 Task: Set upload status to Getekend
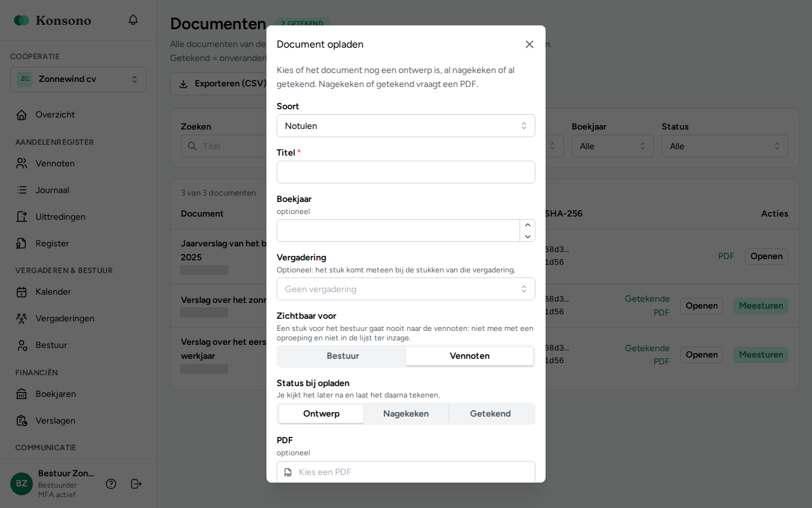coord(490,414)
